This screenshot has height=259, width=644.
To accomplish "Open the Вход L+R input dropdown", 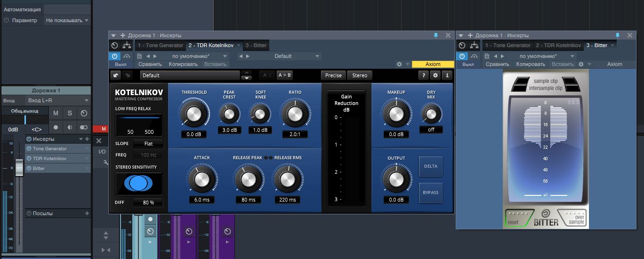I will [x=58, y=100].
